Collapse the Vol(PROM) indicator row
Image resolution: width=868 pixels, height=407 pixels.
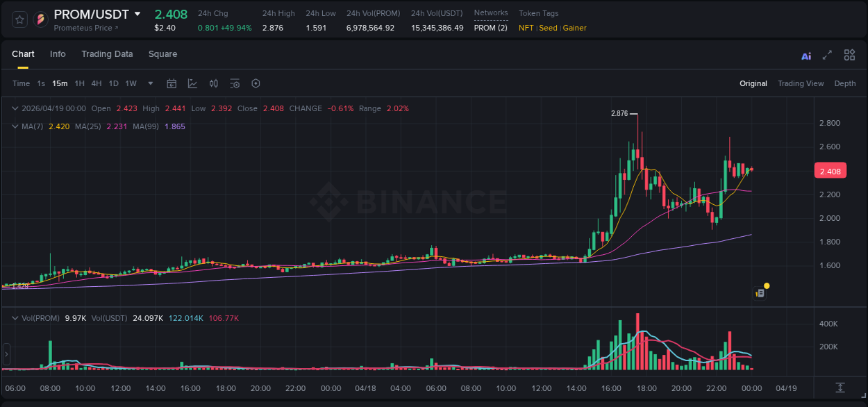click(x=15, y=317)
